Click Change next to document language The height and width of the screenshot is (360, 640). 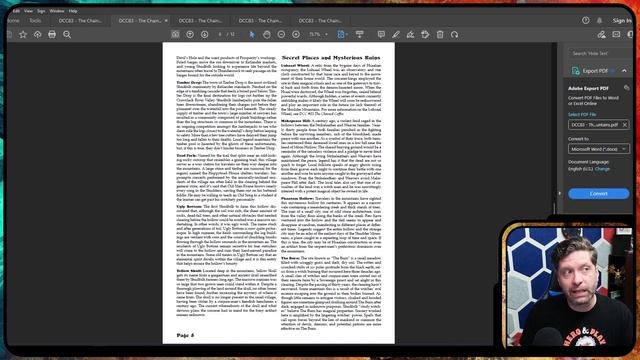tap(602, 169)
